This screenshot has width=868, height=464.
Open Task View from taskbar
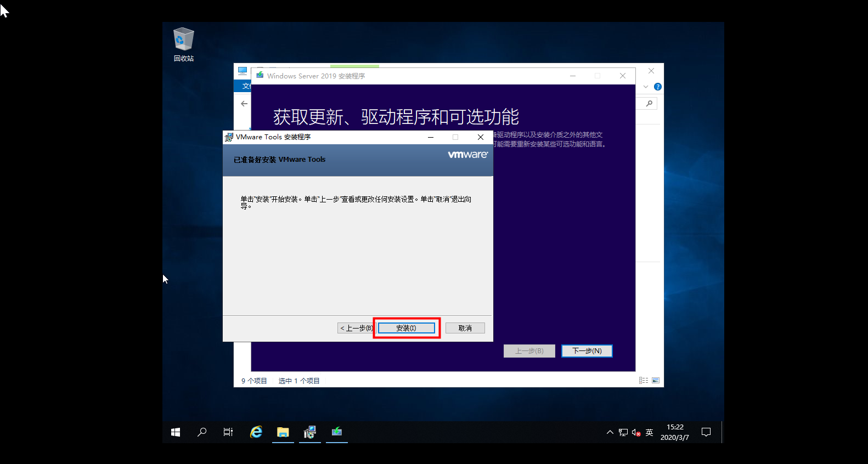[228, 432]
